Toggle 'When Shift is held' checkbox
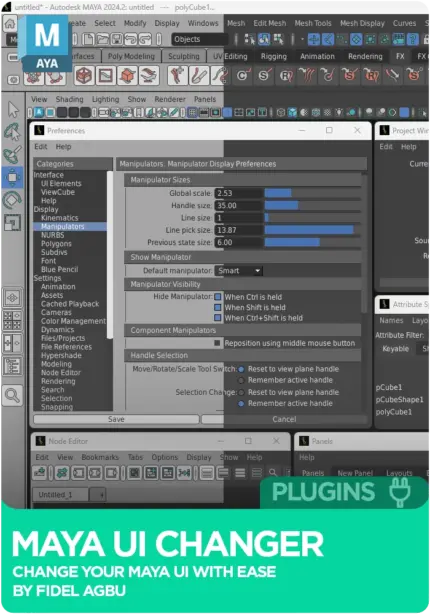The height and width of the screenshot is (614, 430). pos(218,307)
